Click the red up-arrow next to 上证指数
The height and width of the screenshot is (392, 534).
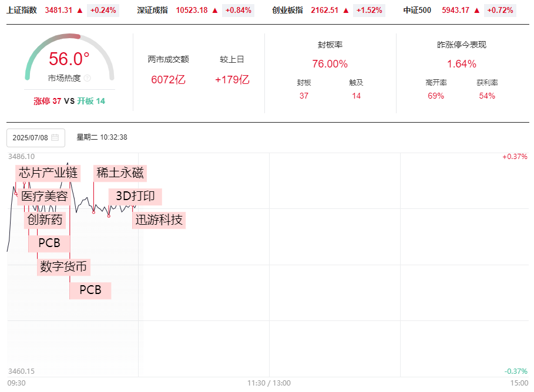click(80, 11)
